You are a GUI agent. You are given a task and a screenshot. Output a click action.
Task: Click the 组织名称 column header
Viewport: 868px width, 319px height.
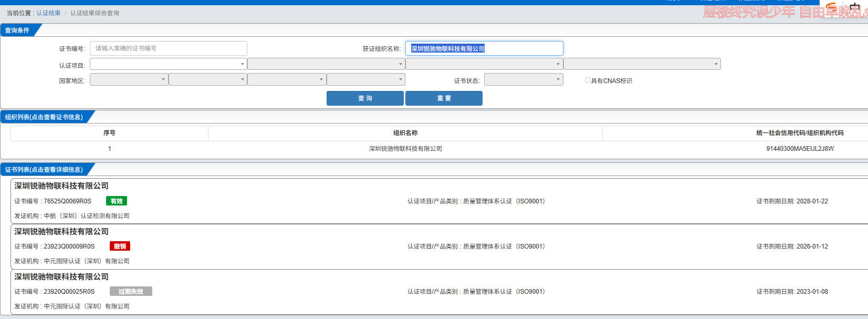405,133
